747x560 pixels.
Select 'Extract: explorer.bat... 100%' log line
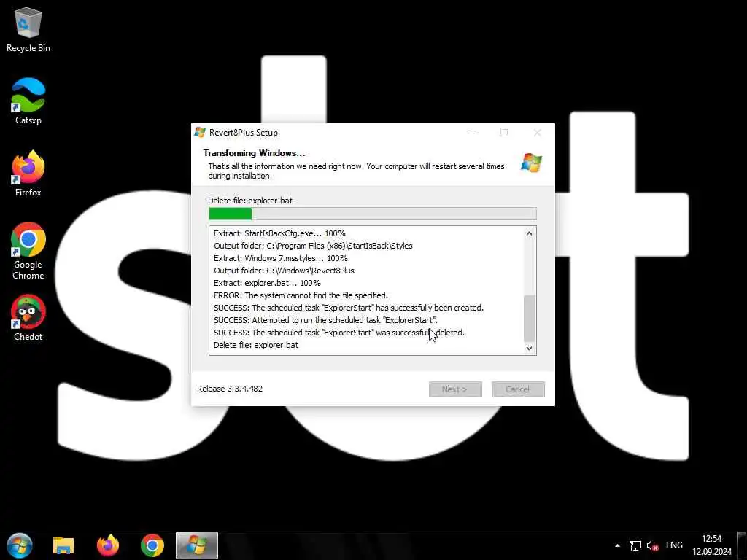[x=267, y=283]
